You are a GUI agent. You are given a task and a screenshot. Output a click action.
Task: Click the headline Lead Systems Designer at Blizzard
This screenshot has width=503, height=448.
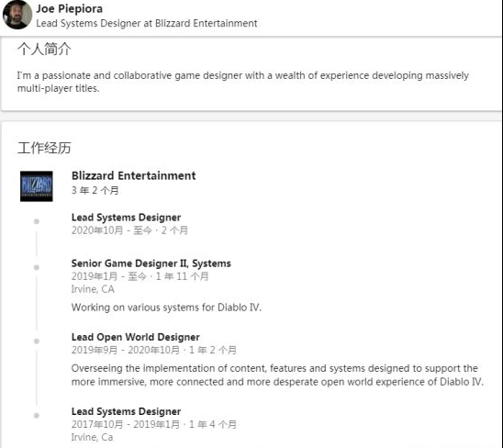147,24
